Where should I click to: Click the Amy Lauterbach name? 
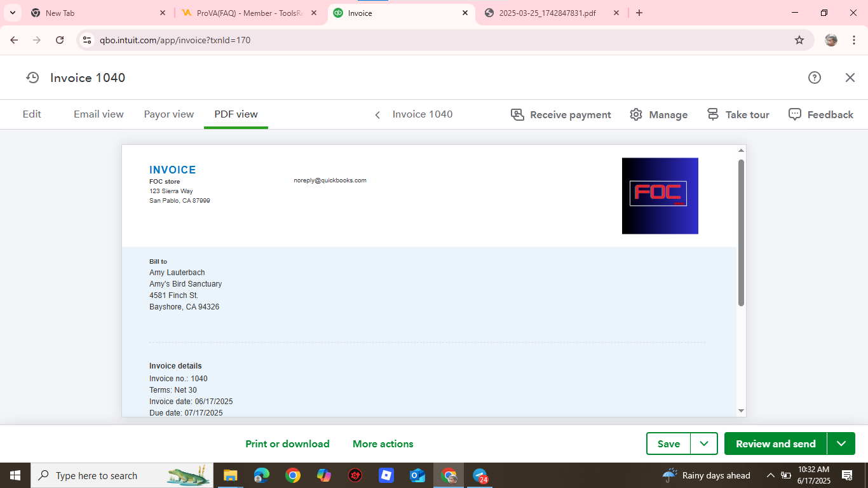click(x=177, y=273)
